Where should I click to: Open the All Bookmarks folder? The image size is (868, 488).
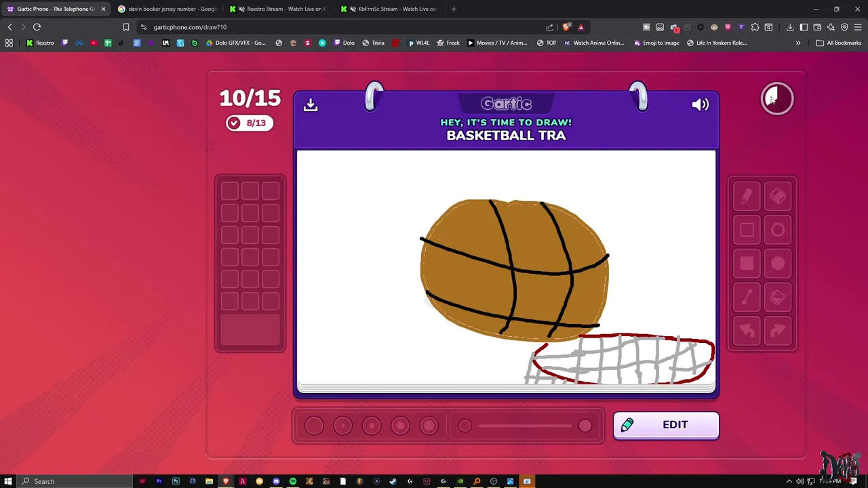(x=839, y=43)
